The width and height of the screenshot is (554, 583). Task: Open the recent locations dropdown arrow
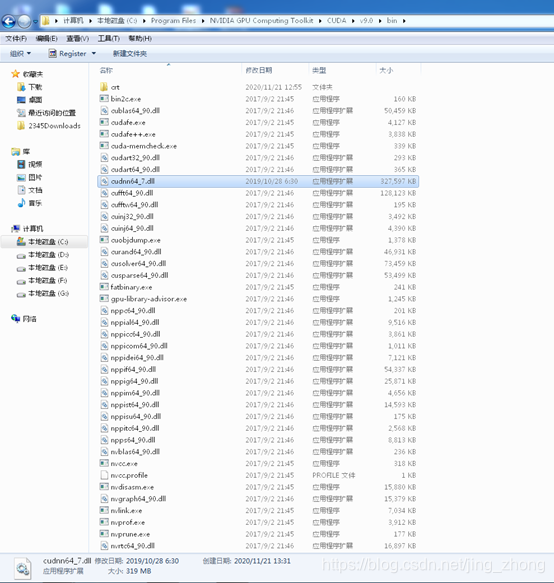click(35, 22)
